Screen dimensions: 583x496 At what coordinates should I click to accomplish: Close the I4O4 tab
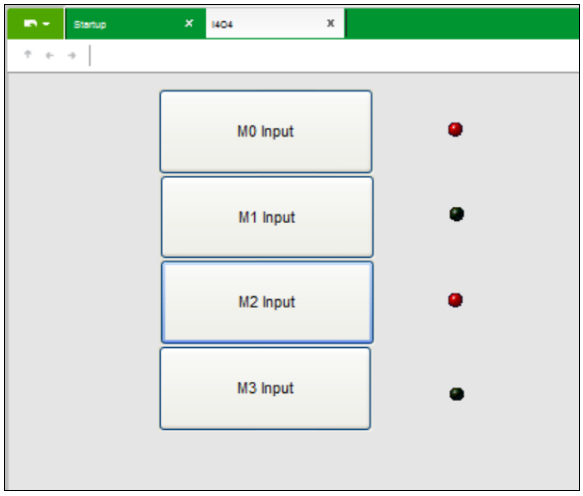[x=330, y=23]
